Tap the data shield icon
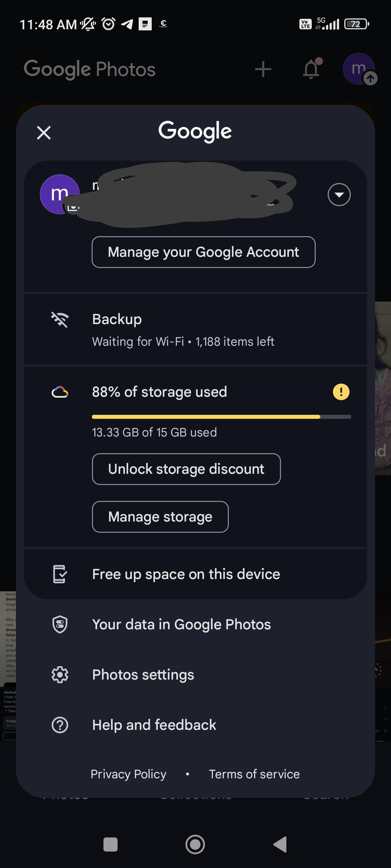The width and height of the screenshot is (391, 868). pos(60,625)
